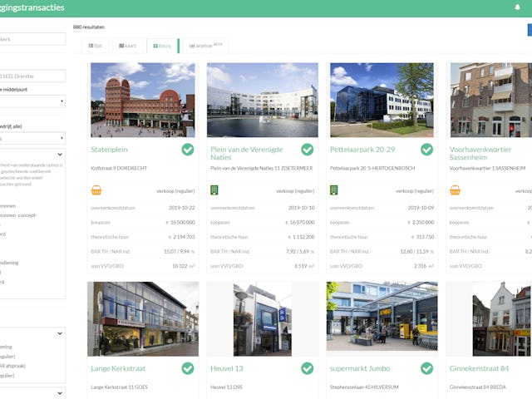Click the shopping basket icon under Statenplein
Viewport: 532px width, 399px height.
coord(96,190)
